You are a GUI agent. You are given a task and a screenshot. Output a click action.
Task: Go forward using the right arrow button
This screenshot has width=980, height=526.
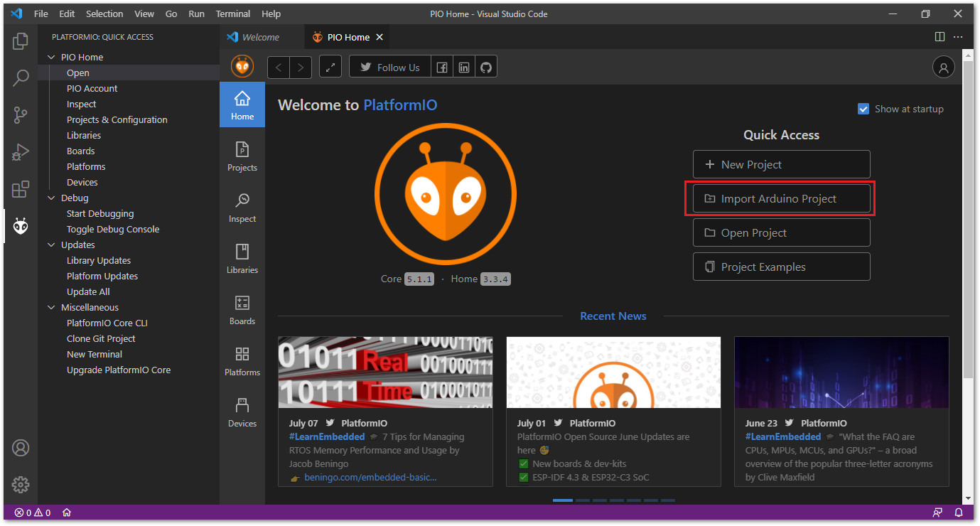tap(301, 67)
